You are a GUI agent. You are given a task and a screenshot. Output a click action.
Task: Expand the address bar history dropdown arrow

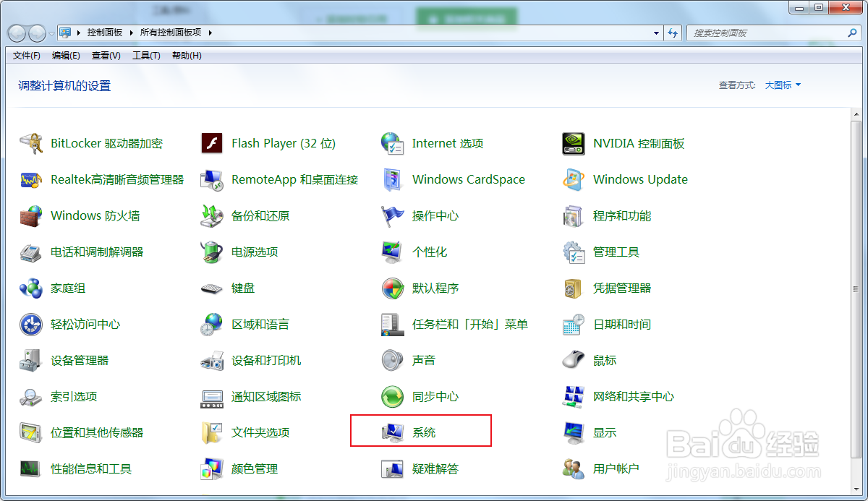pos(657,33)
